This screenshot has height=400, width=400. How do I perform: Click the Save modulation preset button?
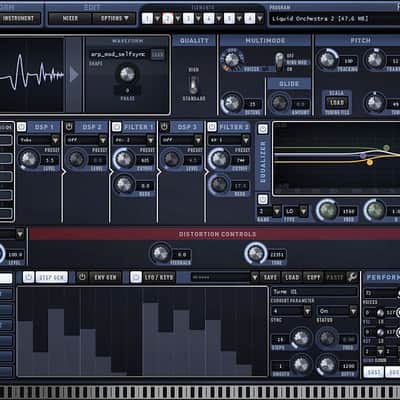point(270,277)
